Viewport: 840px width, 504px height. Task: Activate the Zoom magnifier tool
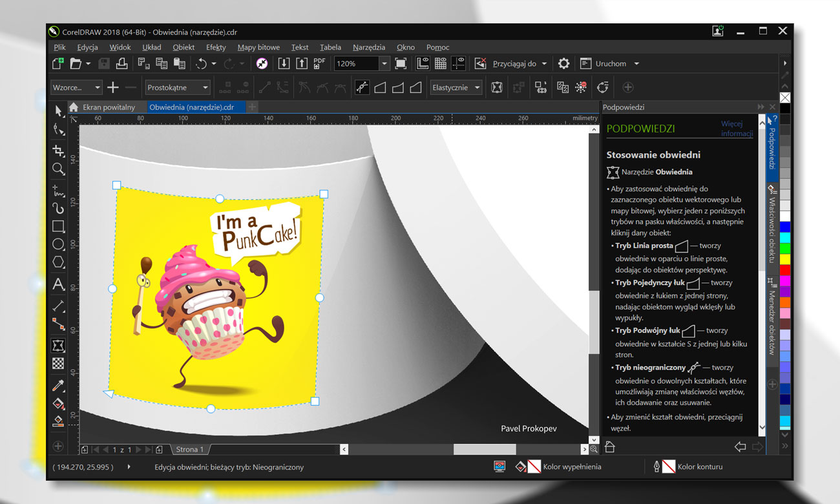pyautogui.click(x=59, y=169)
